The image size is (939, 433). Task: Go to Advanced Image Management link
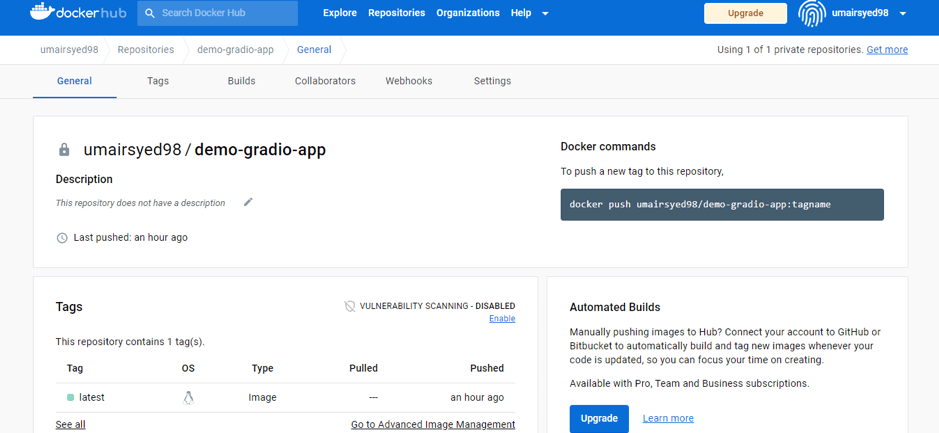click(x=433, y=425)
